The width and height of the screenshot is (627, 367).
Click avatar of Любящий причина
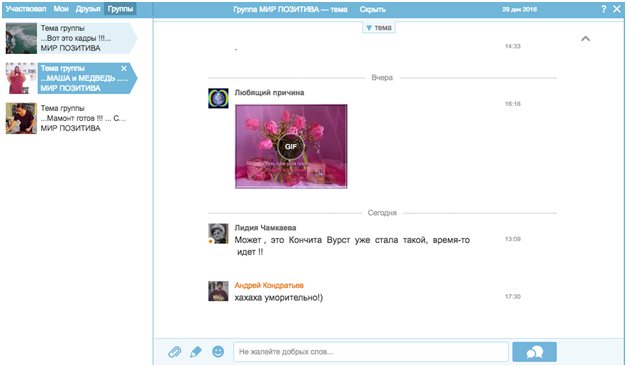pyautogui.click(x=218, y=98)
